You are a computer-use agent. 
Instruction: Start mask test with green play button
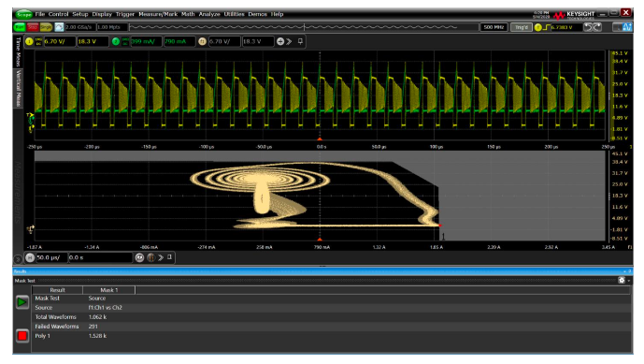[x=22, y=302]
